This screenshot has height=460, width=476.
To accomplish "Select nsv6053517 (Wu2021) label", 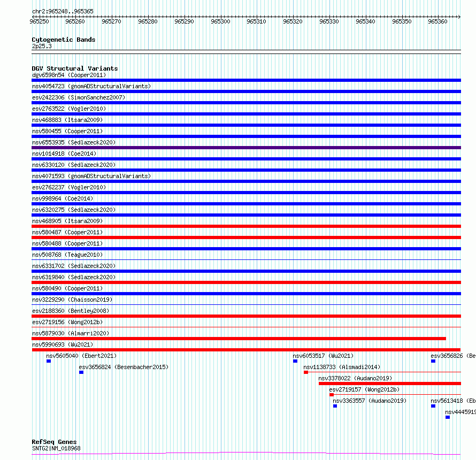I will (x=323, y=356).
